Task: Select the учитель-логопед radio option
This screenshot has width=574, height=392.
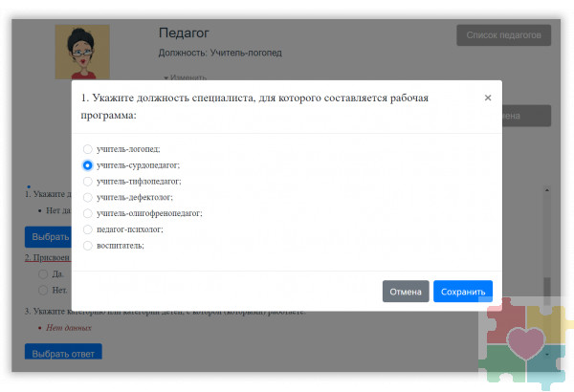Action: pyautogui.click(x=88, y=149)
